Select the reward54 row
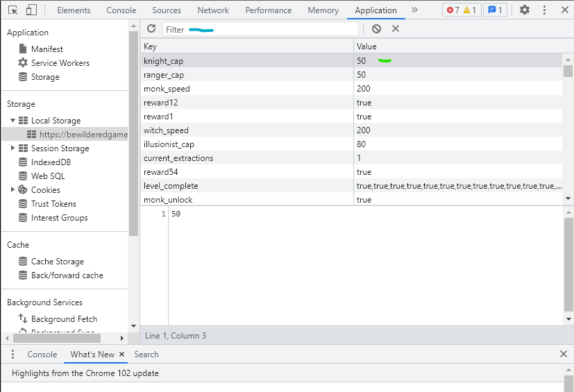Viewport: 574px width, 392px height. click(x=351, y=172)
